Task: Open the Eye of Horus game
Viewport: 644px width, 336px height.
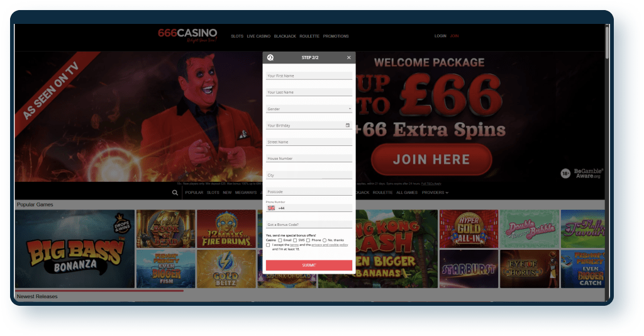Action: (x=530, y=269)
